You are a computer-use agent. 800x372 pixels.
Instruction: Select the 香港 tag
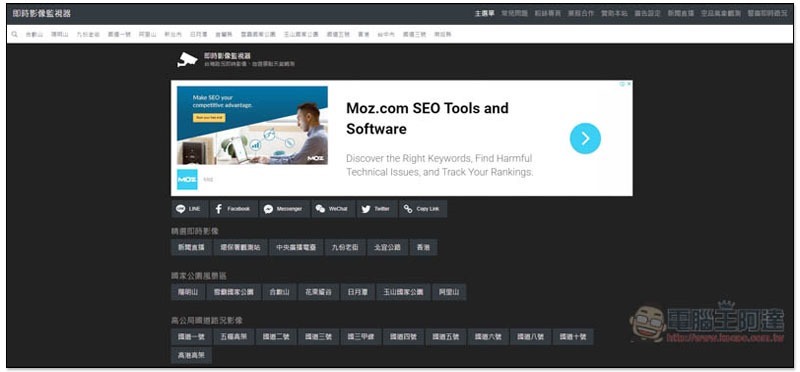point(423,247)
